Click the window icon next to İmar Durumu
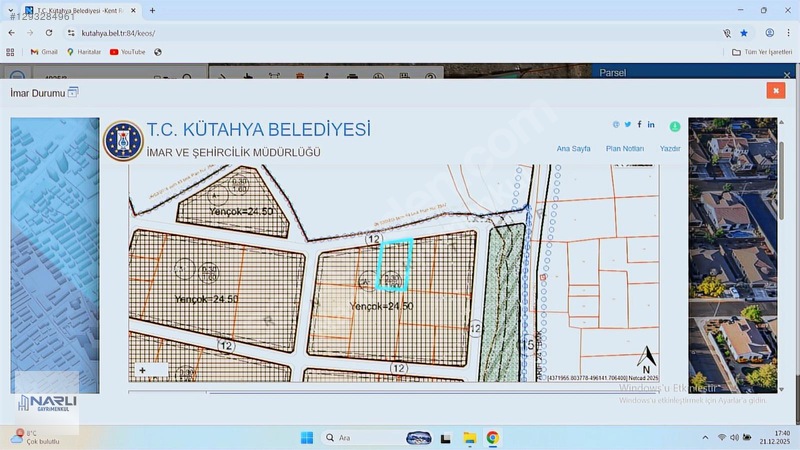Viewport: 800px width, 450px height. pyautogui.click(x=73, y=92)
